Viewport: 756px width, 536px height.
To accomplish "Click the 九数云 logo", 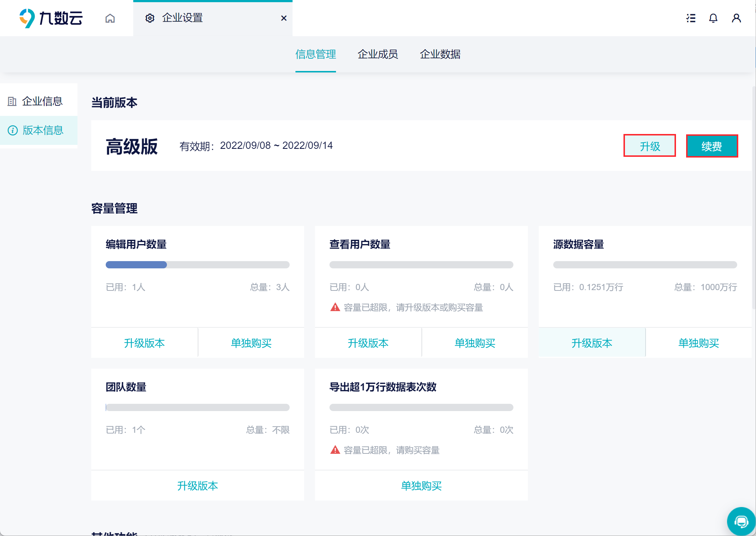I will (51, 18).
